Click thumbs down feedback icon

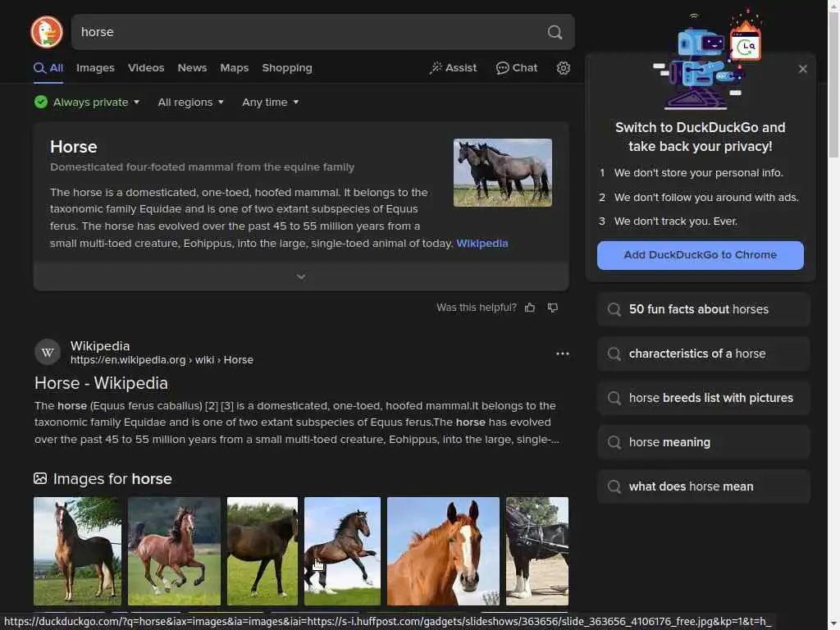552,308
